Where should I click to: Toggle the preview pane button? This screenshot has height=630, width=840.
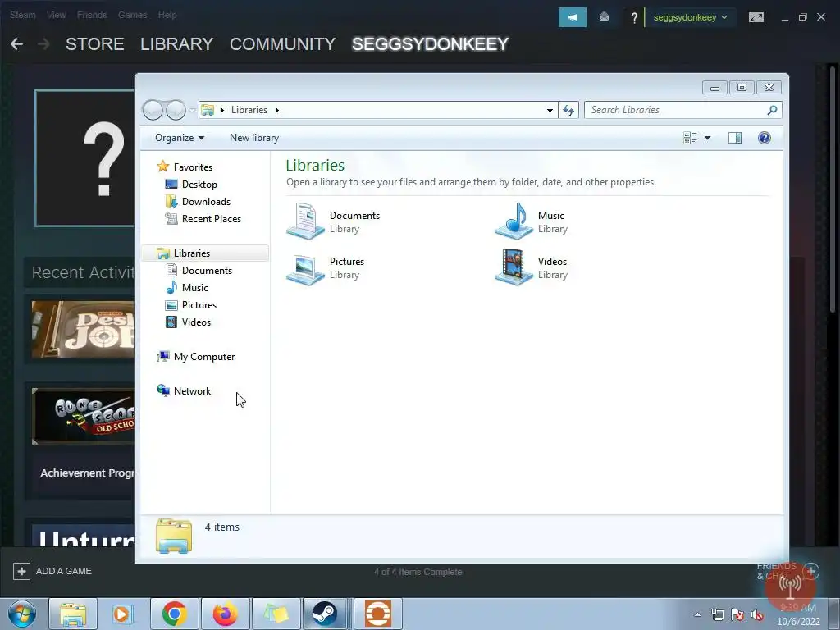click(x=735, y=138)
